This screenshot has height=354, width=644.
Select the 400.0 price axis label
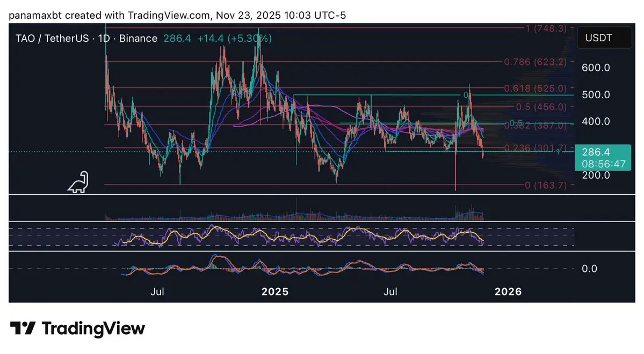click(596, 121)
